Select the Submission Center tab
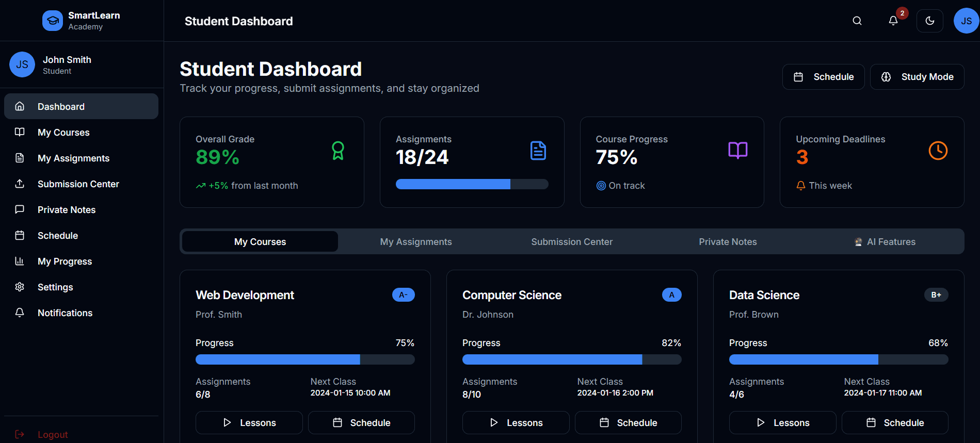Viewport: 980px width, 443px height. click(571, 242)
